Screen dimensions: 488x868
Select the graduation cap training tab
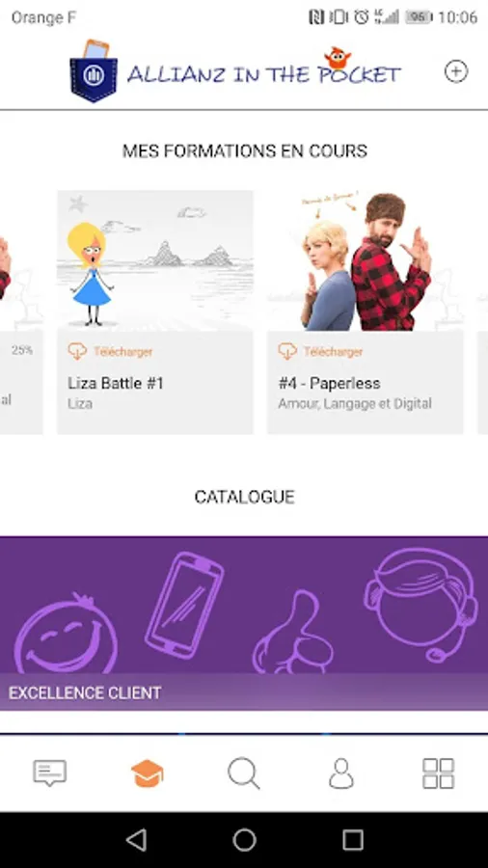[148, 773]
